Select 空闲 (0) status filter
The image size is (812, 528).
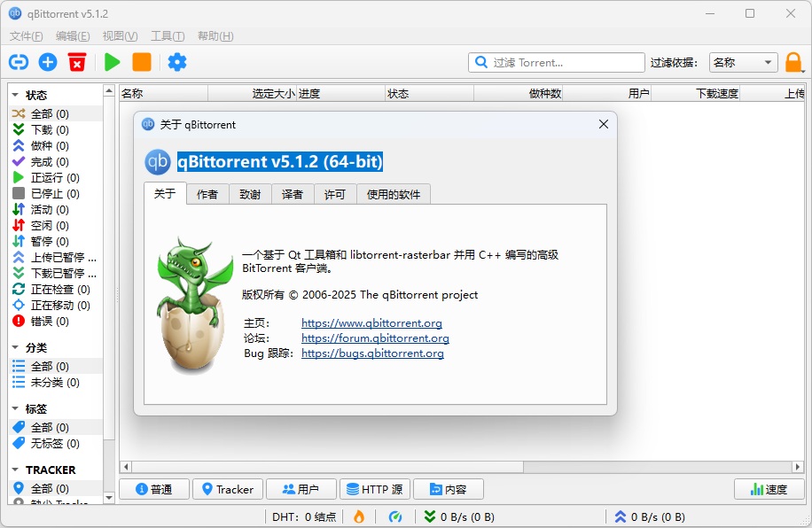click(x=50, y=225)
